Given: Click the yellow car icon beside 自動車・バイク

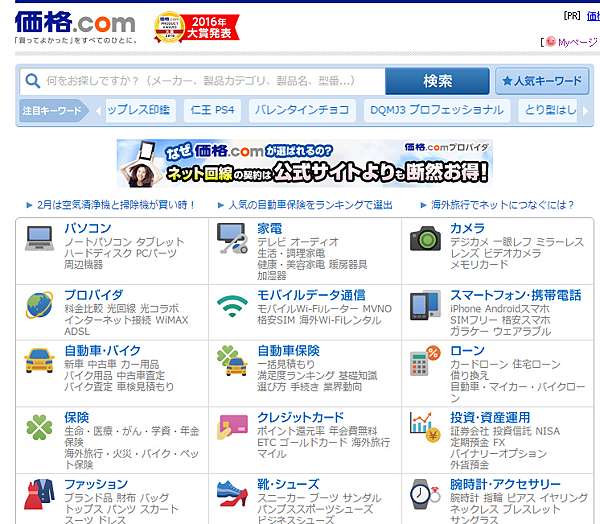Looking at the screenshot, I should point(39,360).
